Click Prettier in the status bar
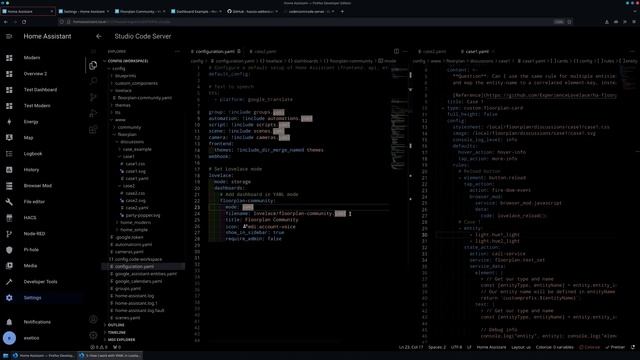The width and height of the screenshot is (640, 360). coord(615,347)
